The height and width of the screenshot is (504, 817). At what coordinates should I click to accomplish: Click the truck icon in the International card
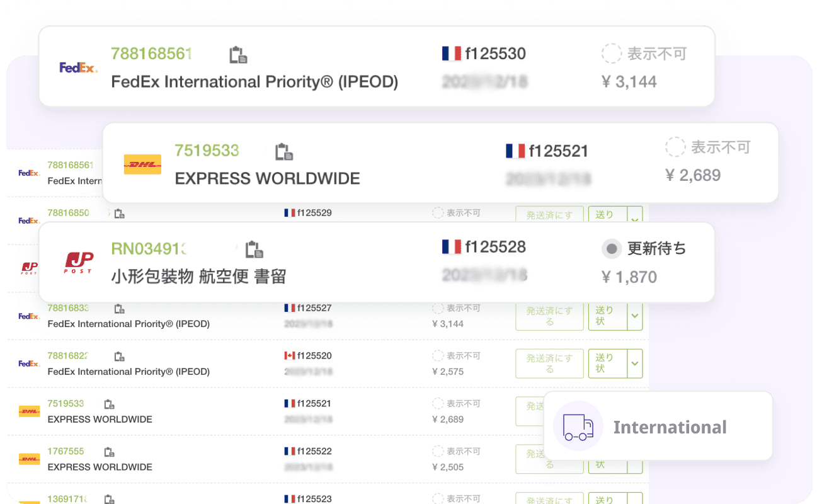577,427
